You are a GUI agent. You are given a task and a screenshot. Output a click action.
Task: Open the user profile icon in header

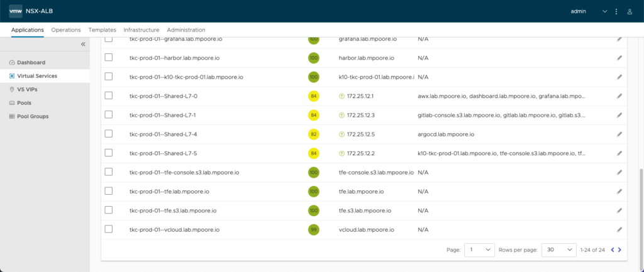pos(629,11)
